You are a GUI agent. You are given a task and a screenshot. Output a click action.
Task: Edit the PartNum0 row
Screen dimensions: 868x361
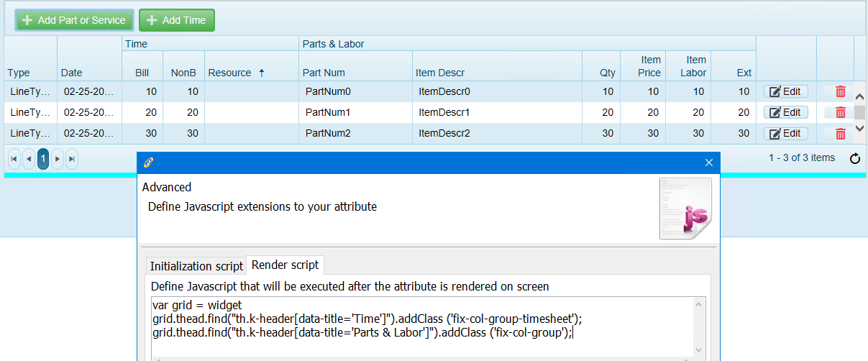pyautogui.click(x=785, y=91)
